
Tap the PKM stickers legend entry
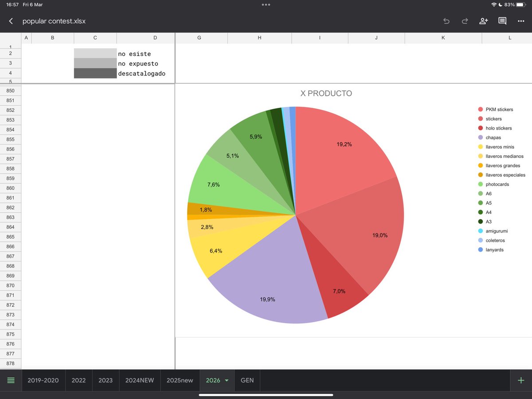coord(495,109)
